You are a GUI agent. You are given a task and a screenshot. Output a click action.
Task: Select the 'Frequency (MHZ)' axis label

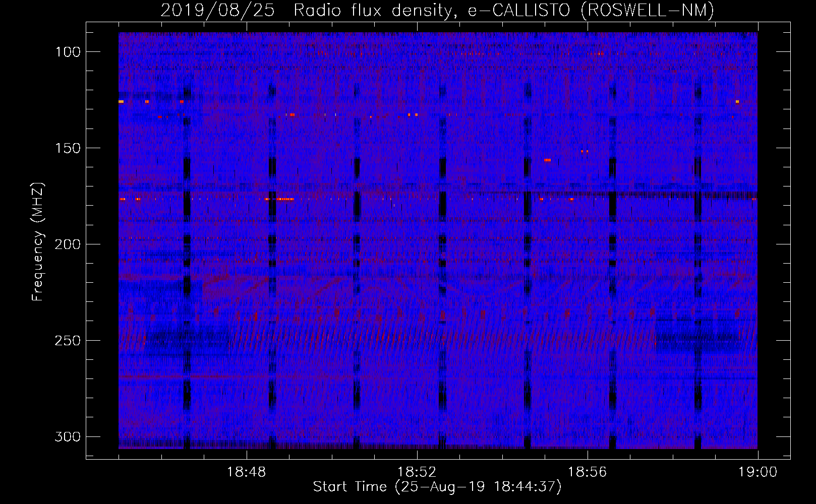(38, 242)
